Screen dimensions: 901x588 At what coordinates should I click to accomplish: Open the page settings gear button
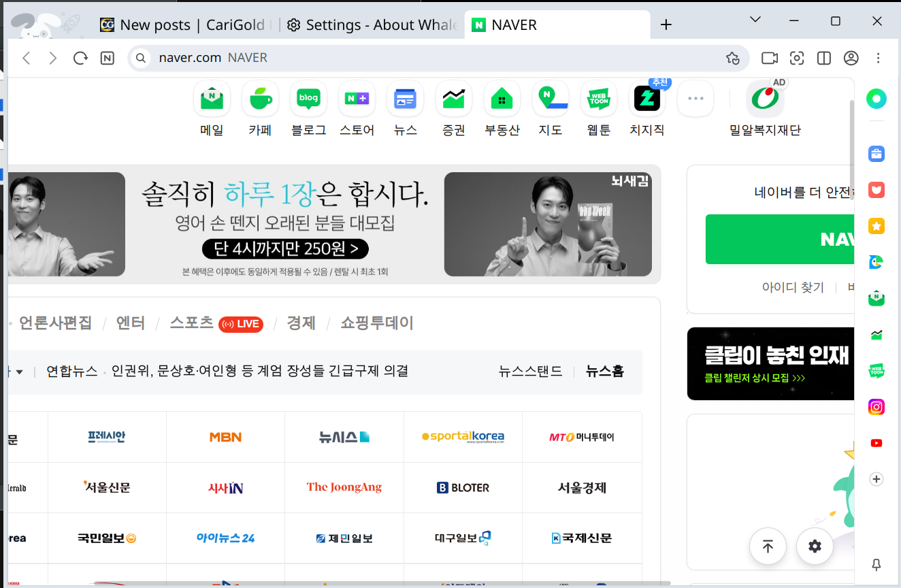(815, 546)
